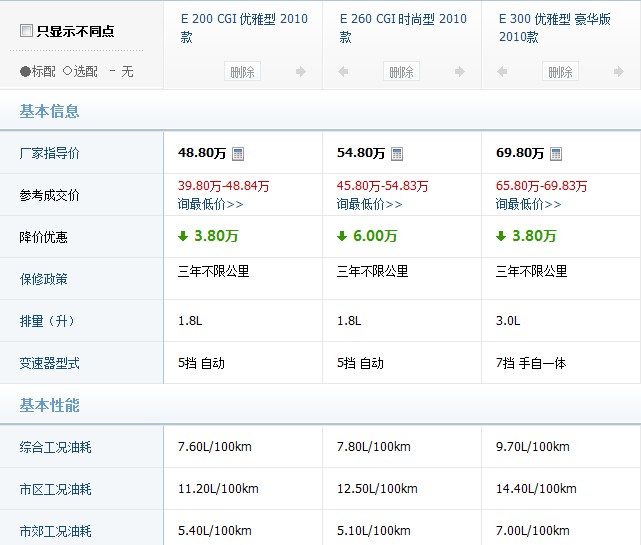
Task: Click the 5.40L/100km fuel value
Action: tap(215, 531)
